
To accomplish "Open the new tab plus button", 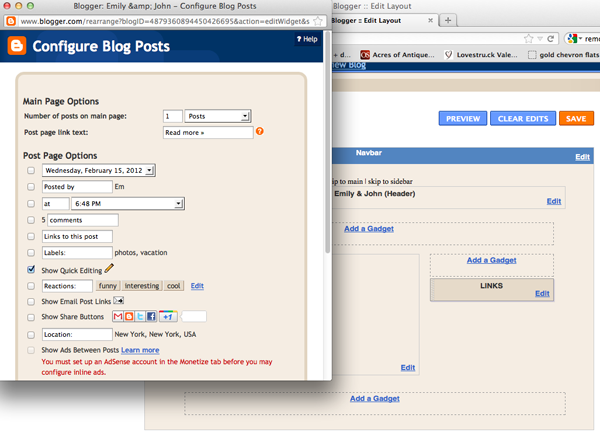I will coord(448,20).
